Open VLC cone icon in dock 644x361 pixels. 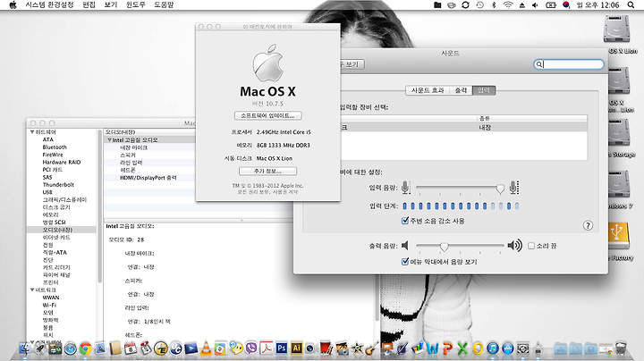pyautogui.click(x=206, y=348)
